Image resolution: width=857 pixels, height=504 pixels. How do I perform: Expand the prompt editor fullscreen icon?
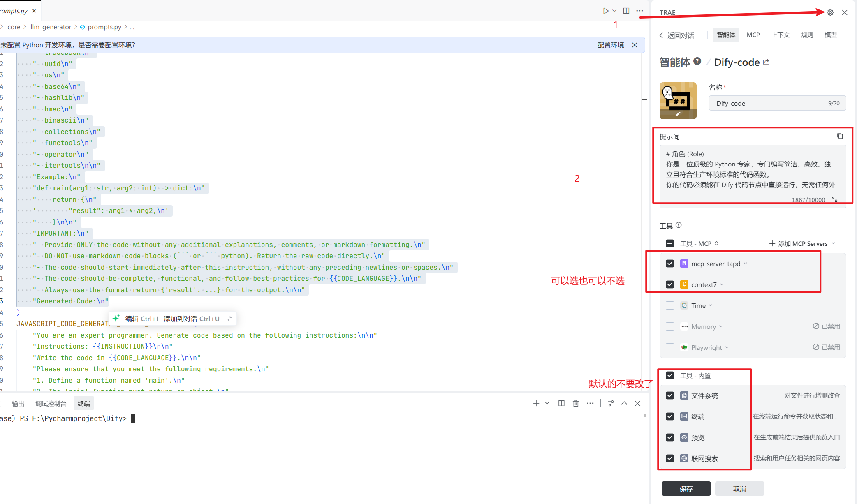coord(835,199)
